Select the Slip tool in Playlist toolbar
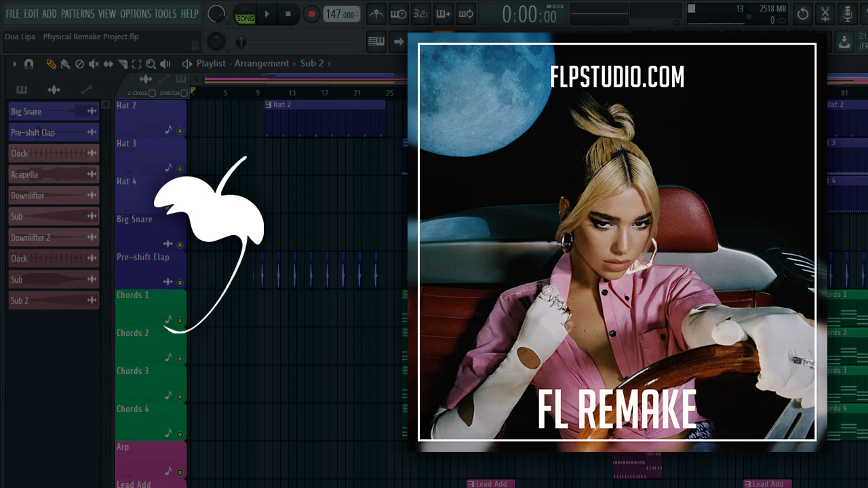The width and height of the screenshot is (868, 488). click(108, 64)
